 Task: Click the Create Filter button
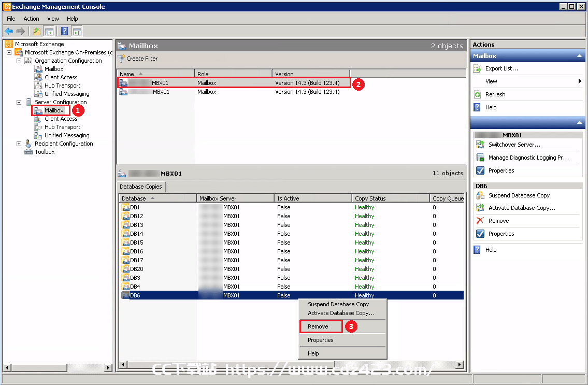[x=138, y=59]
